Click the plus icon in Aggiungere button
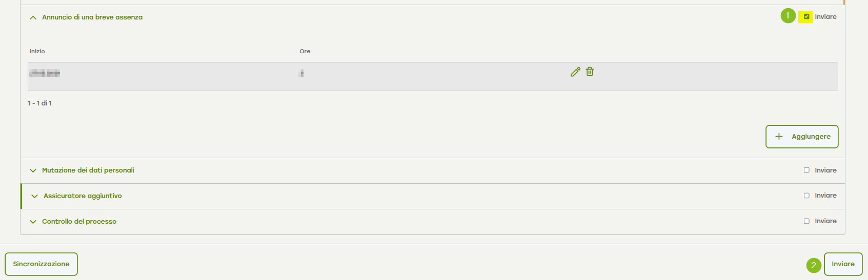 779,137
